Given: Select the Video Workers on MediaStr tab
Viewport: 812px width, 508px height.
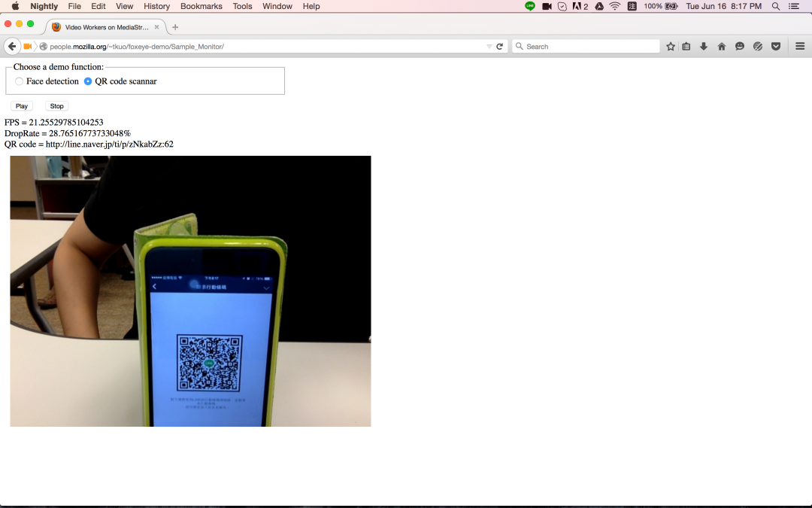Looking at the screenshot, I should coord(106,27).
